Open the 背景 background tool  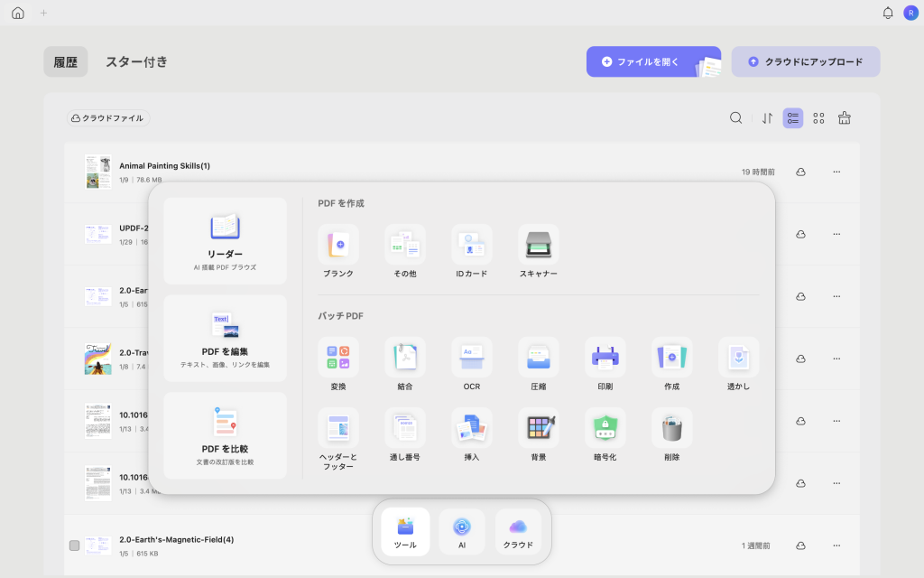[x=538, y=434]
